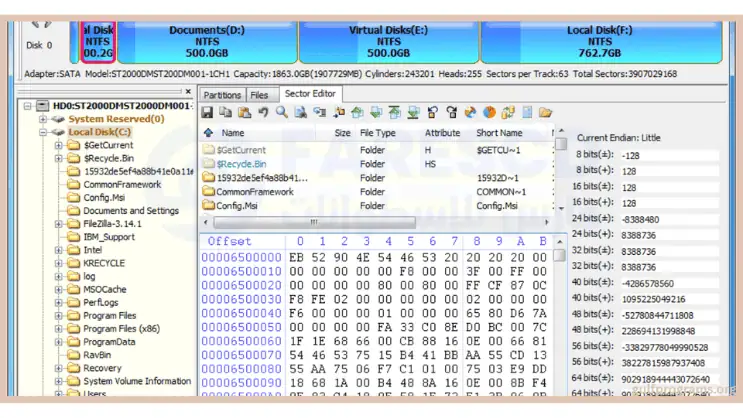Expand the System Reserved(0) node
Screen dimensions: 743x418
(x=43, y=119)
